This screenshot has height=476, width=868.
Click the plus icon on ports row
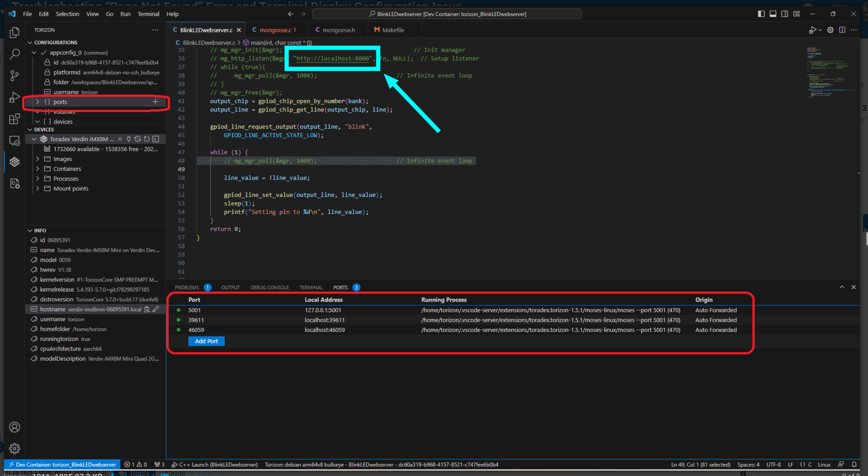[155, 102]
